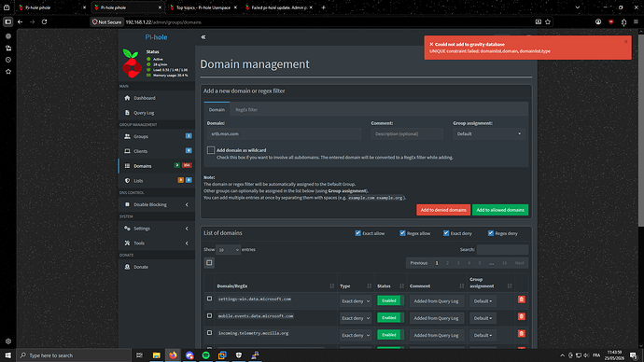Viewport: 644px width, 362px height.
Task: Expand the Disable Blocking sidebar menu
Action: (x=157, y=204)
